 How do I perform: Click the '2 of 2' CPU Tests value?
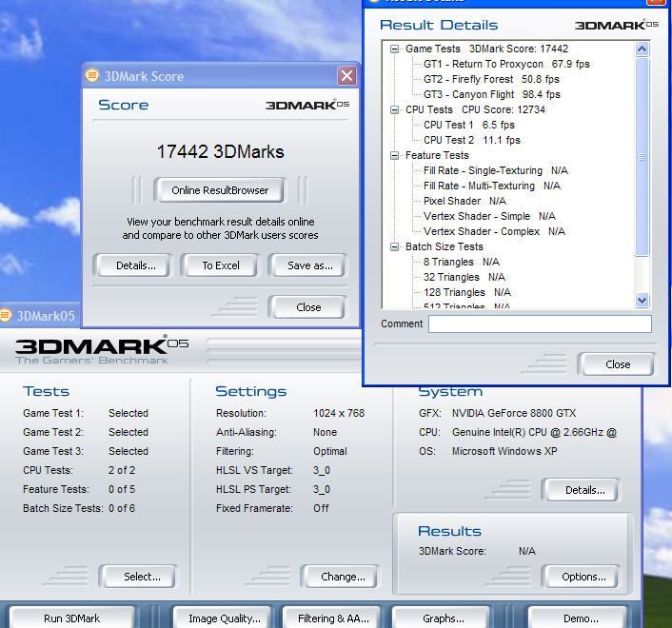coord(122,470)
